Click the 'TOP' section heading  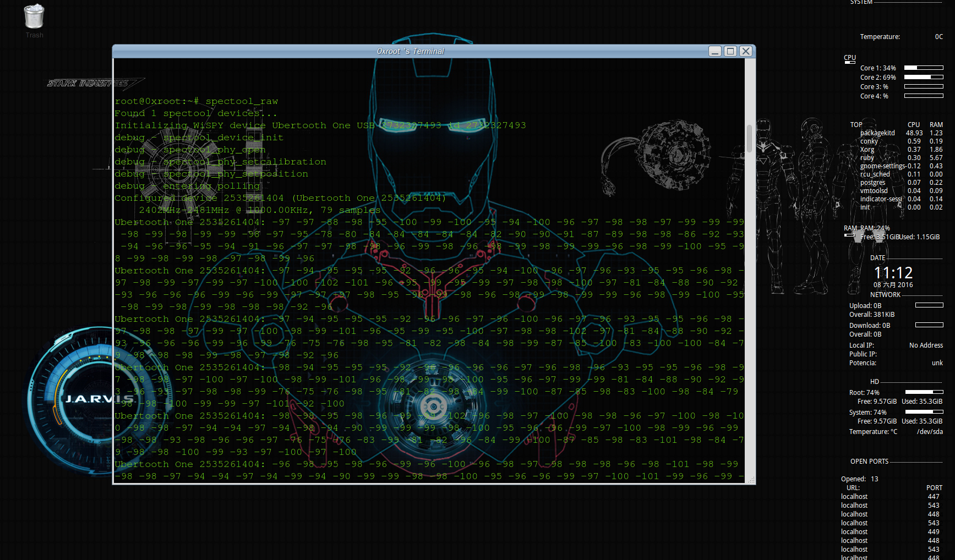tap(856, 125)
